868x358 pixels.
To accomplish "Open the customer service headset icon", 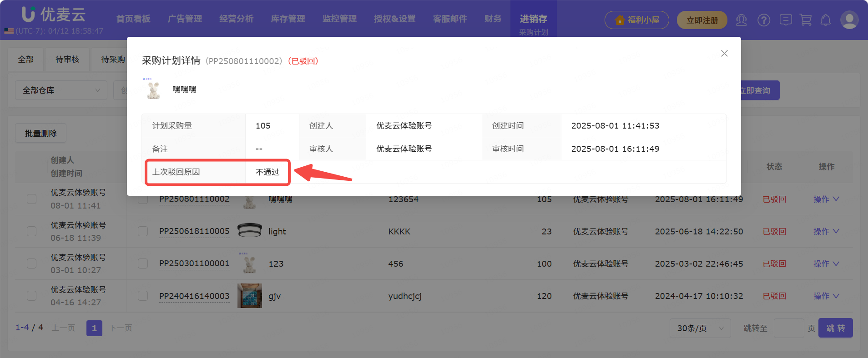I will coord(741,20).
